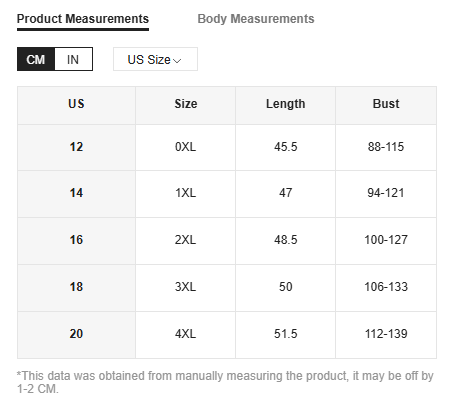The image size is (457, 398).
Task: Click the bust value 106-133
Action: [386, 287]
